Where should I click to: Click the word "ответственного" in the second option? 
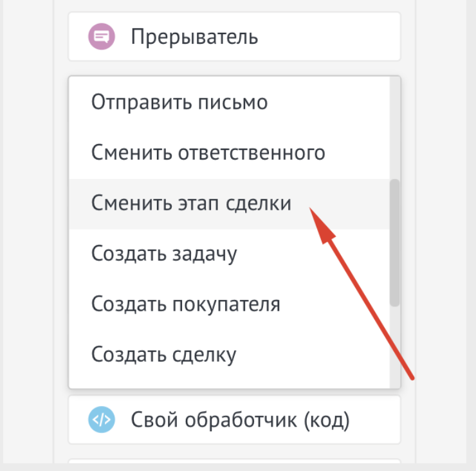click(251, 153)
